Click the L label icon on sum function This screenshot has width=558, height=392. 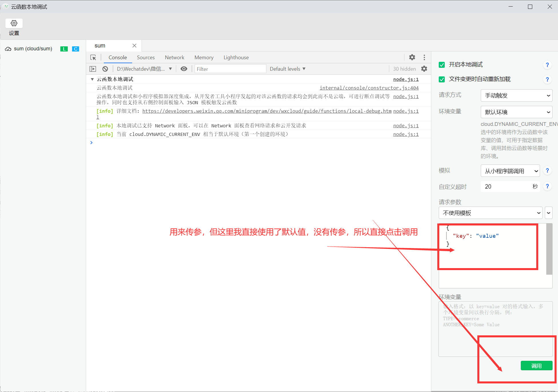coord(64,49)
